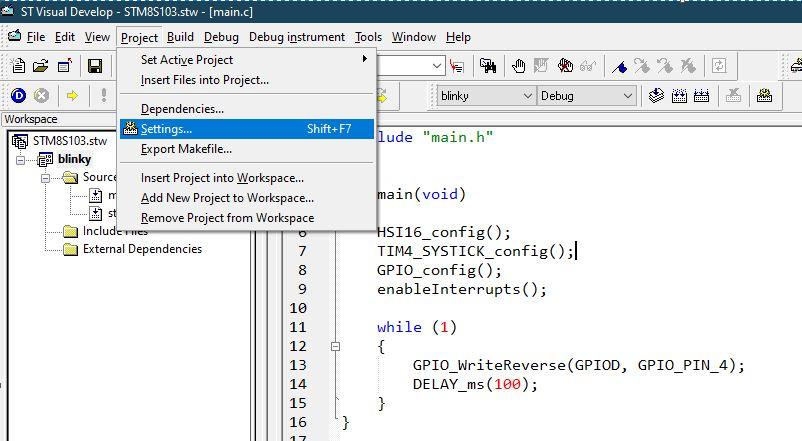
Task: Click the HSI16_config(); code line
Action: 443,232
